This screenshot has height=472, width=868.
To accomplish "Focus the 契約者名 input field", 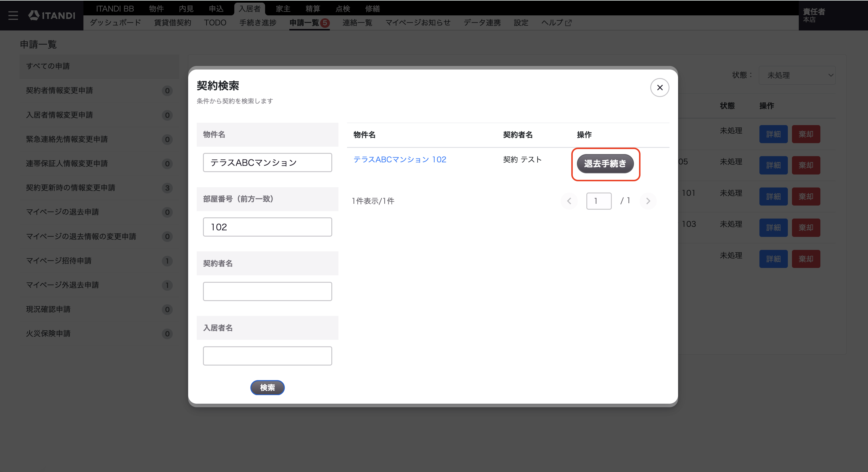I will click(x=267, y=291).
